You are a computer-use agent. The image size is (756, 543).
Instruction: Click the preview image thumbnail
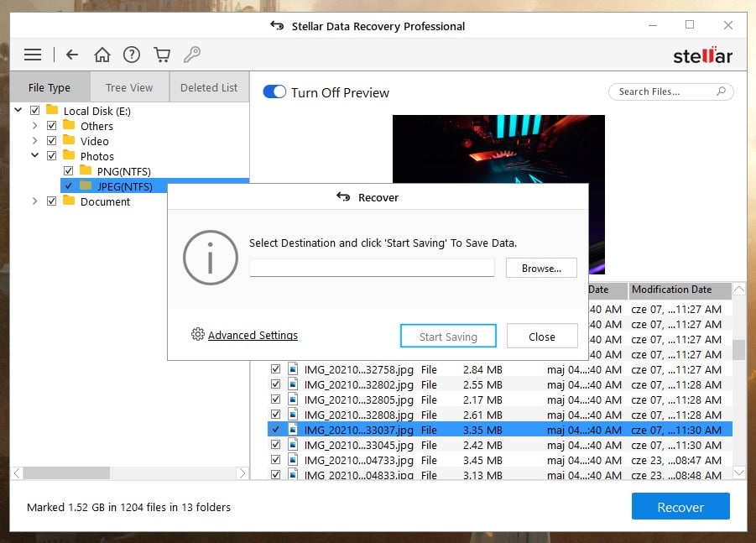pos(498,149)
